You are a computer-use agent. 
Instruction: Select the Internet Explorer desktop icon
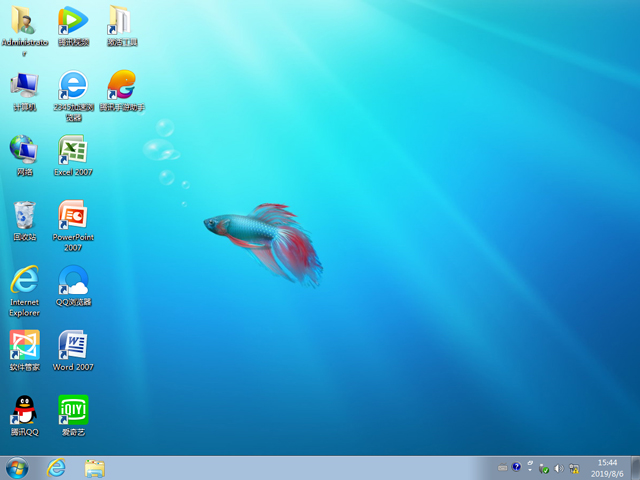(24, 280)
